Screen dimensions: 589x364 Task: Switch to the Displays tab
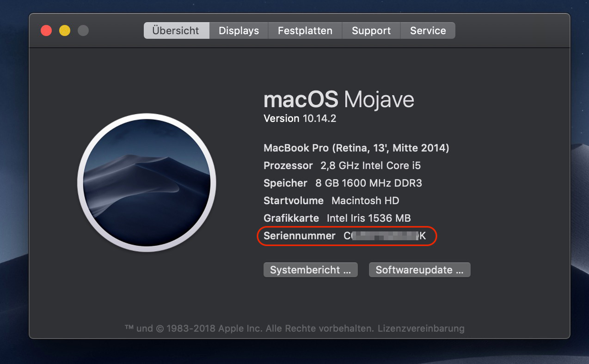click(239, 31)
